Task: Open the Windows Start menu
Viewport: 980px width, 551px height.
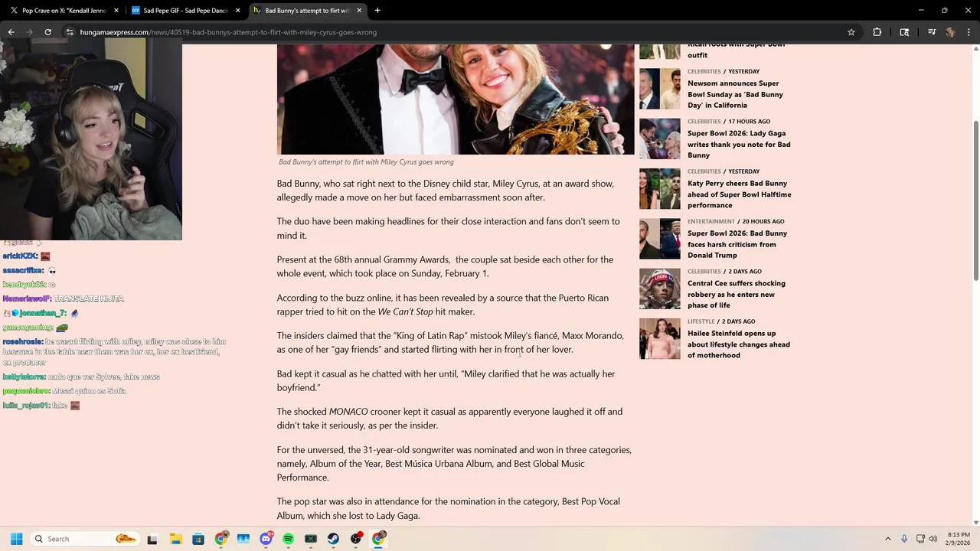Action: [x=16, y=539]
